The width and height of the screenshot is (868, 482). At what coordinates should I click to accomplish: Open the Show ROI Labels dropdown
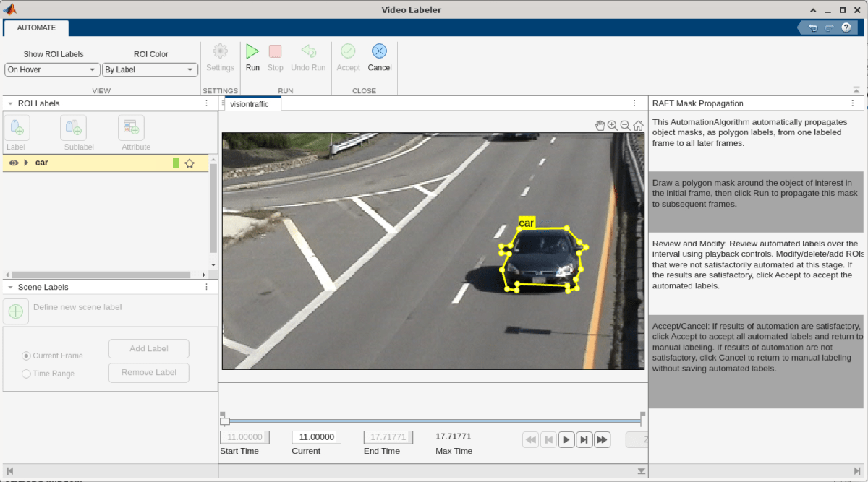pyautogui.click(x=53, y=70)
